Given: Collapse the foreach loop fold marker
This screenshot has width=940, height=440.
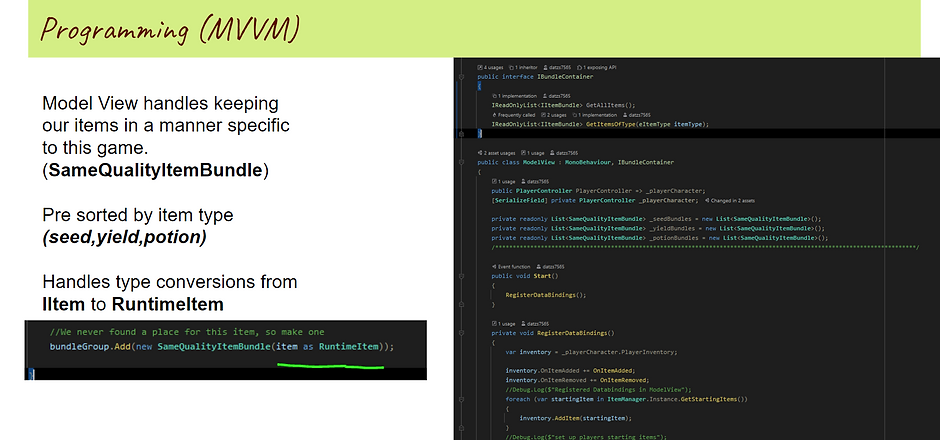Looking at the screenshot, I should (461, 399).
